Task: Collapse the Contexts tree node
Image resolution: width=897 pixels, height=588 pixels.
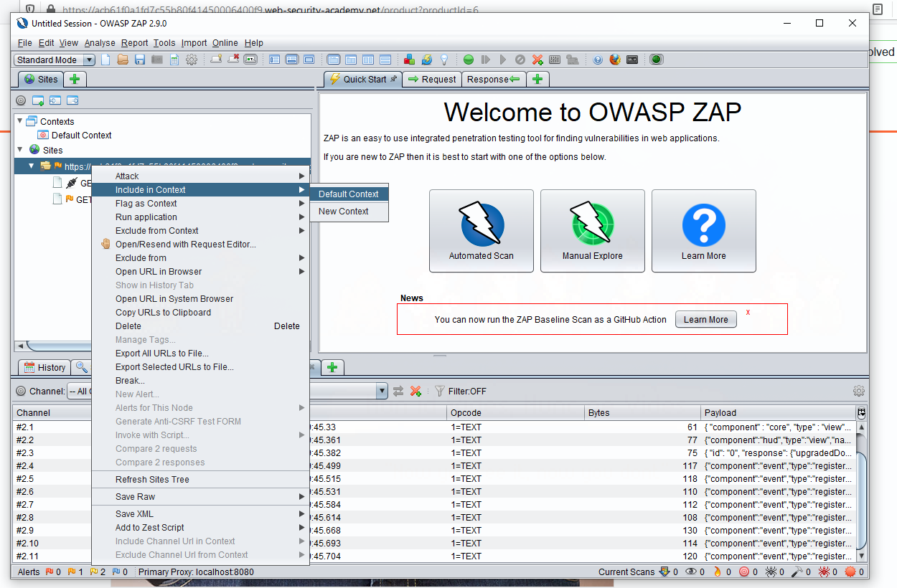Action: click(x=20, y=121)
